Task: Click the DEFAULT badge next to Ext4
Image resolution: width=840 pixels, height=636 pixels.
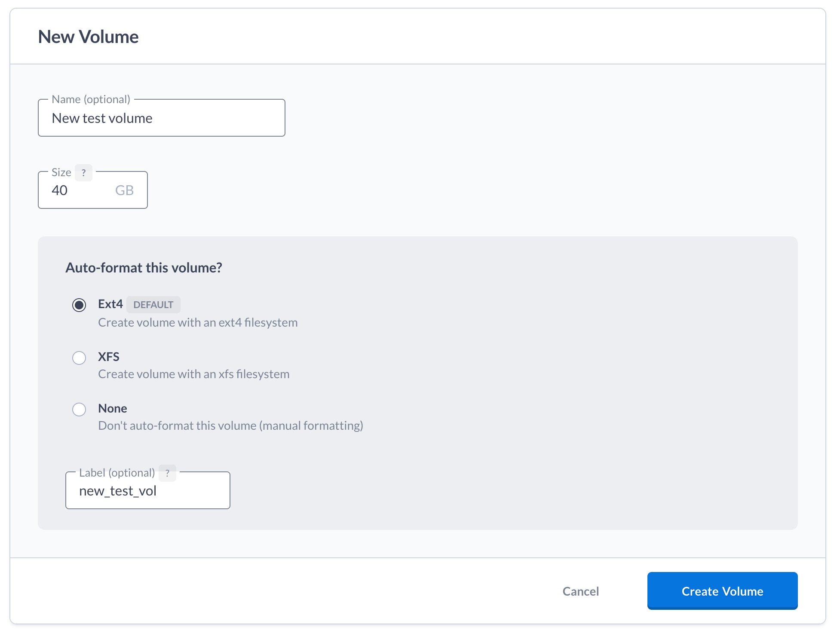Action: tap(153, 305)
